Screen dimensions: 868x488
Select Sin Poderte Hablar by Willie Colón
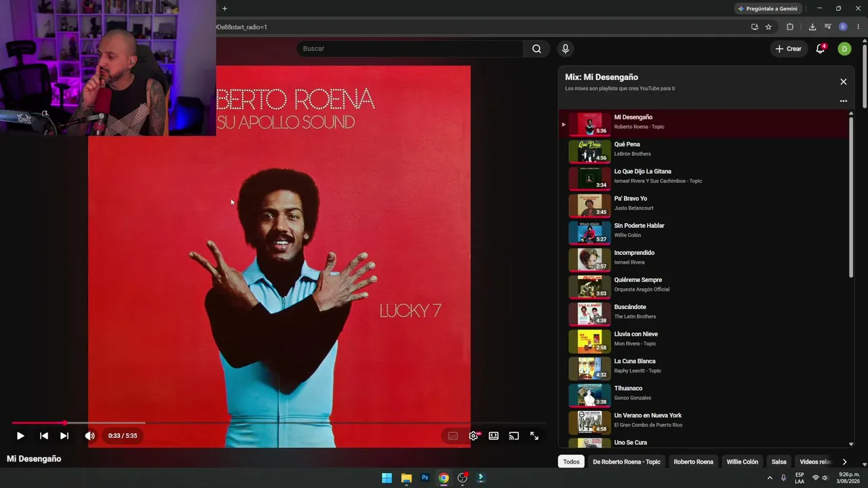[x=704, y=232]
